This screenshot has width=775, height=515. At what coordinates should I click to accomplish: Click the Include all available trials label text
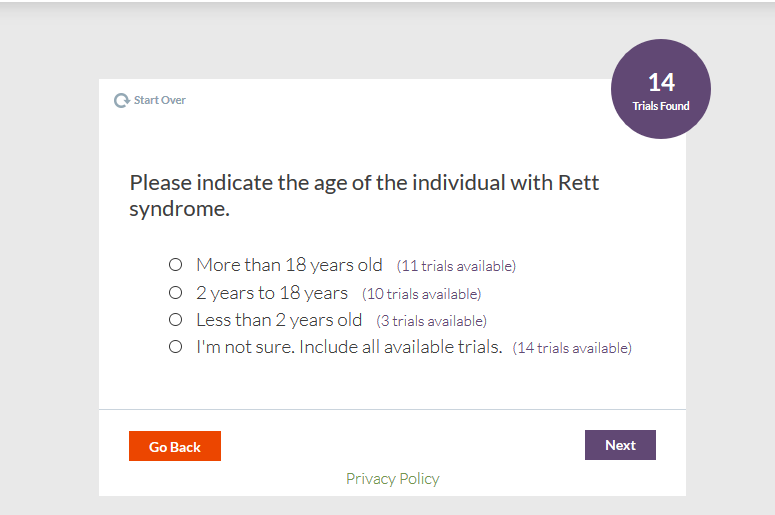(349, 347)
